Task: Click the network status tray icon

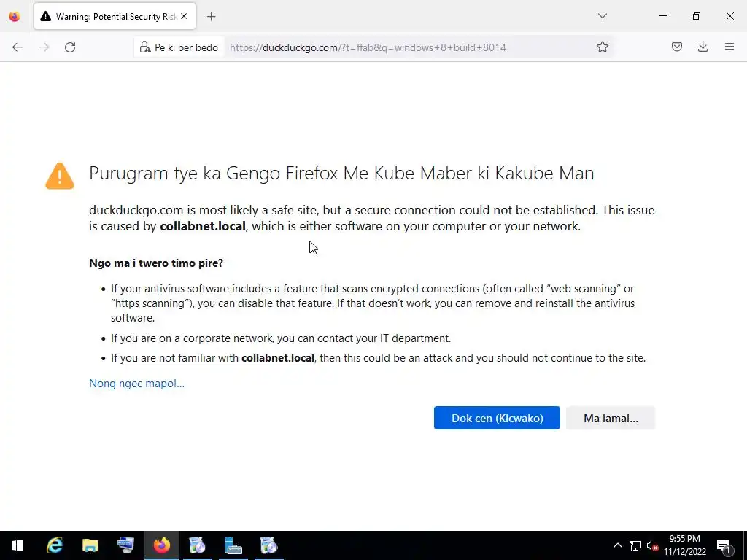Action: (x=635, y=545)
